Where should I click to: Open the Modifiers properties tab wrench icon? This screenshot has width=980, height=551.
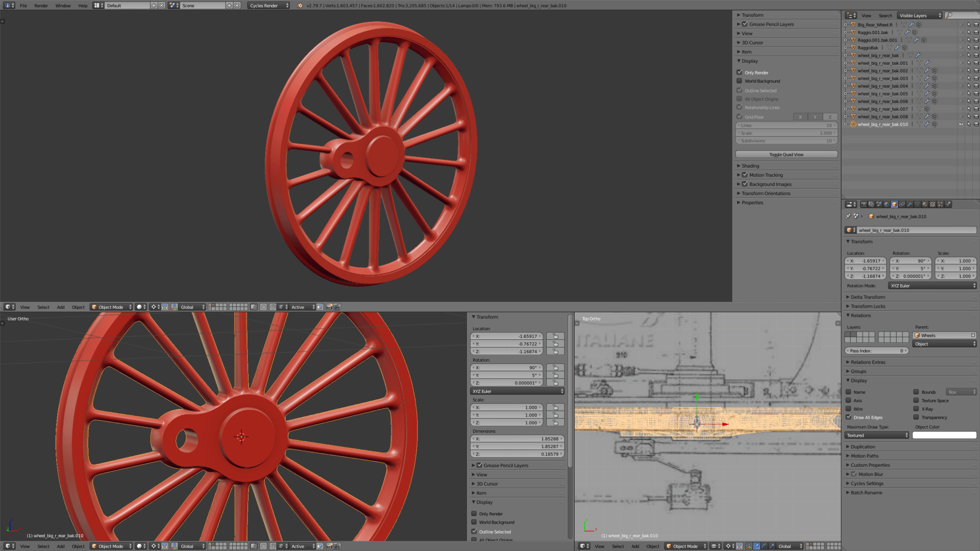pos(910,204)
